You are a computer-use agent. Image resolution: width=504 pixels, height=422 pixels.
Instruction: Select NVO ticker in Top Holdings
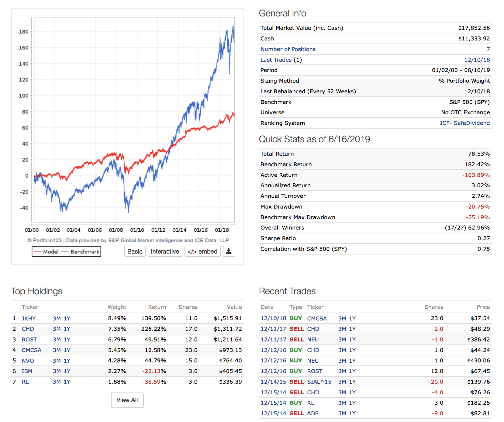point(28,361)
